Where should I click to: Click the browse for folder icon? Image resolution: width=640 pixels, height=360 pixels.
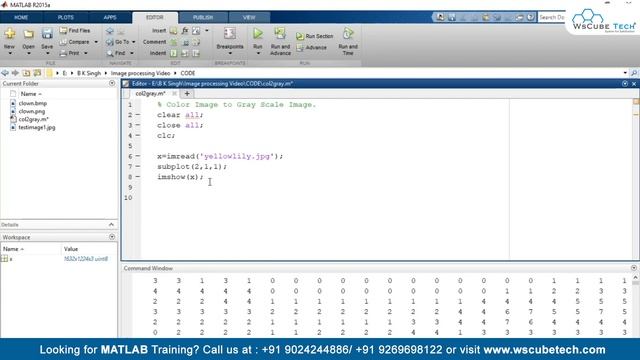38,73
